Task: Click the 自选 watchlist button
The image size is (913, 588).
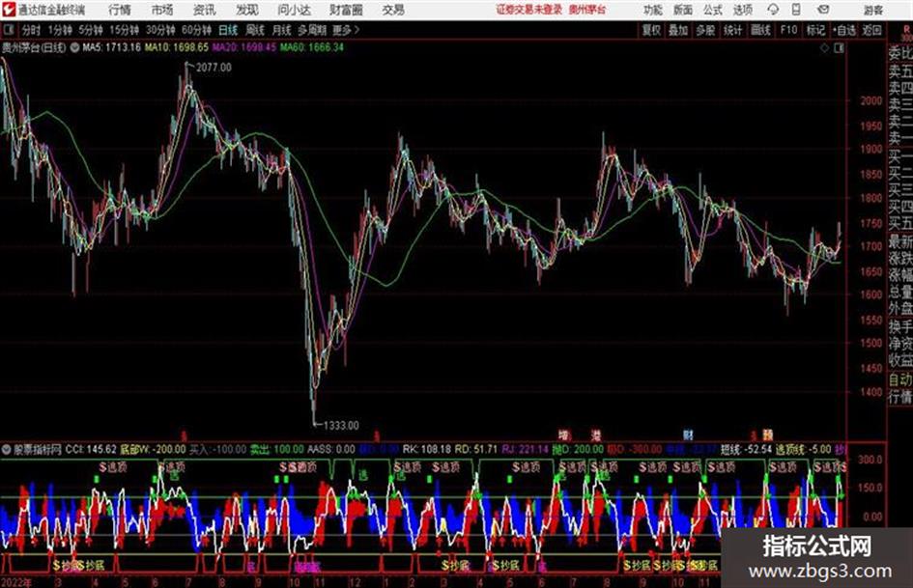Action: [x=844, y=30]
